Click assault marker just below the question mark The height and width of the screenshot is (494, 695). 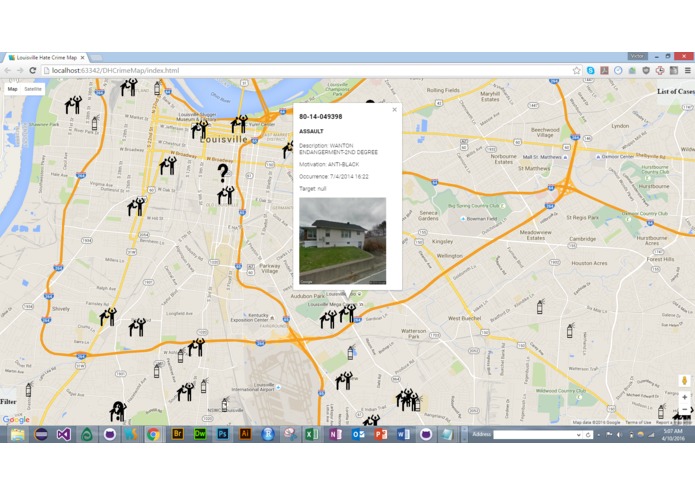(226, 195)
